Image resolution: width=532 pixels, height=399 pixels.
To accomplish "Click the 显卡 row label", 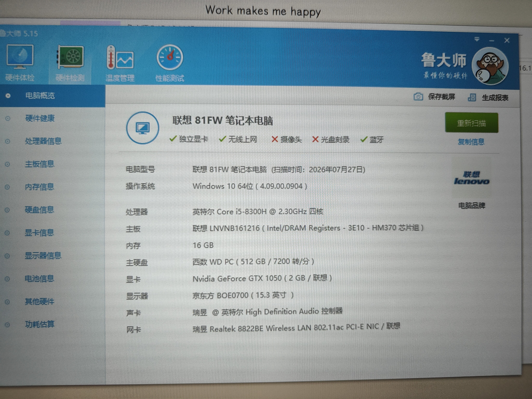I will pos(133,280).
